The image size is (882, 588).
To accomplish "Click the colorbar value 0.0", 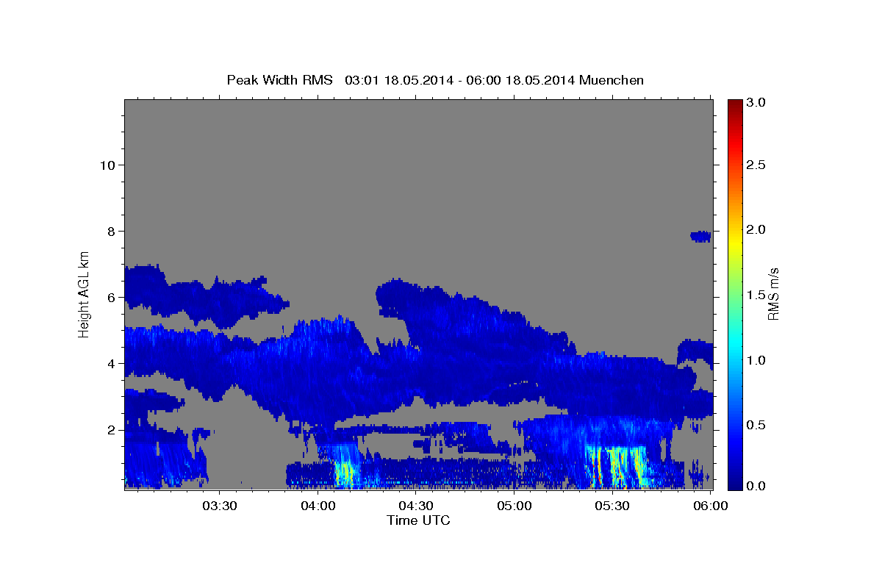I will 756,486.
